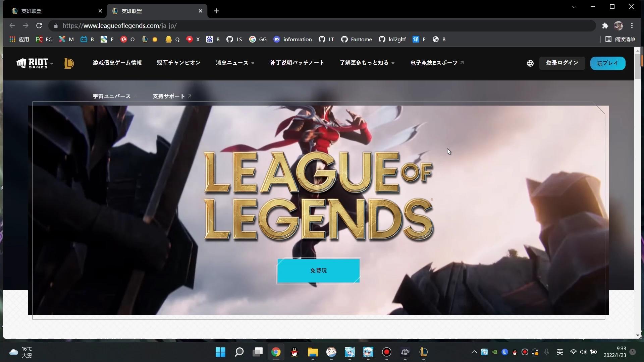Expand the Riot Games logo dropdown arrow

[x=52, y=63]
